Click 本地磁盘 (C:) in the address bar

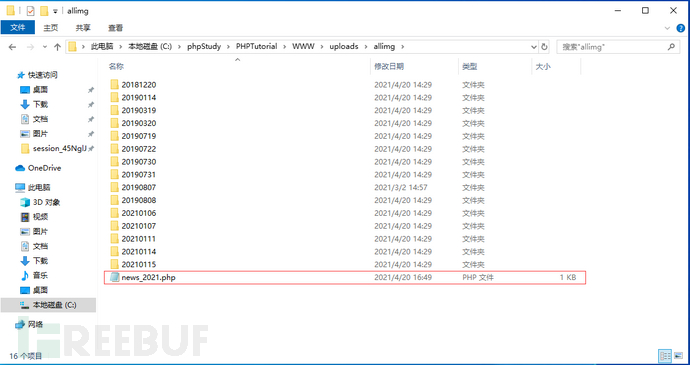[x=150, y=46]
